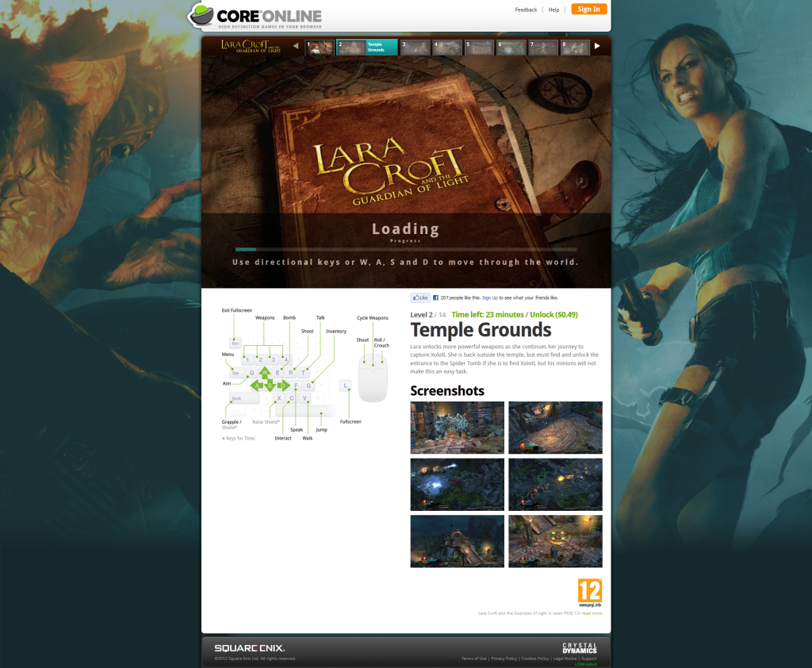The height and width of the screenshot is (668, 812).
Task: Click the orange Sign In button
Action: pos(588,10)
